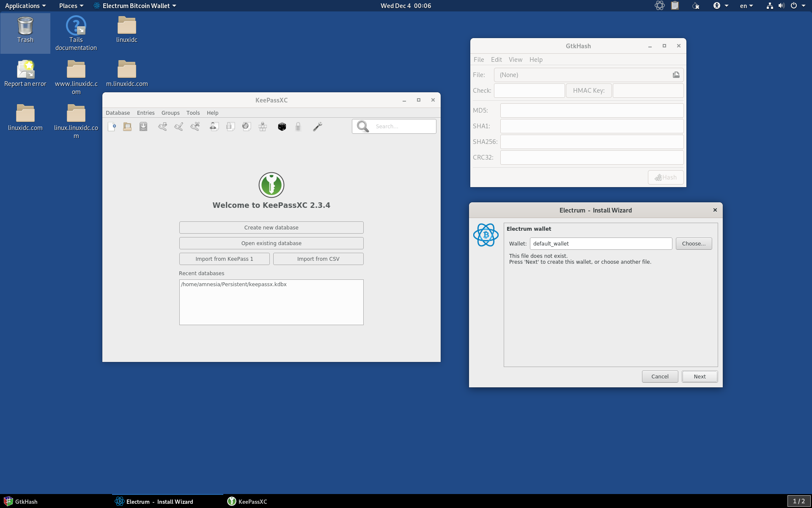This screenshot has height=508, width=812.
Task: Click the volume speaker icon in top bar
Action: coord(781,6)
